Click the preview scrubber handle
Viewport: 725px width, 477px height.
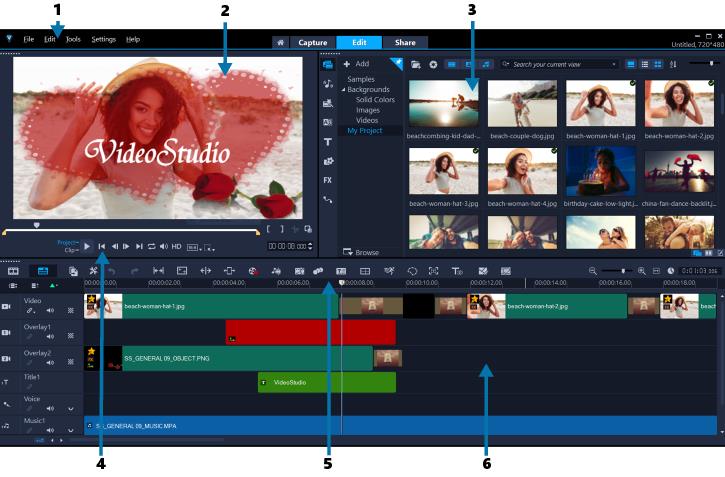(37, 225)
